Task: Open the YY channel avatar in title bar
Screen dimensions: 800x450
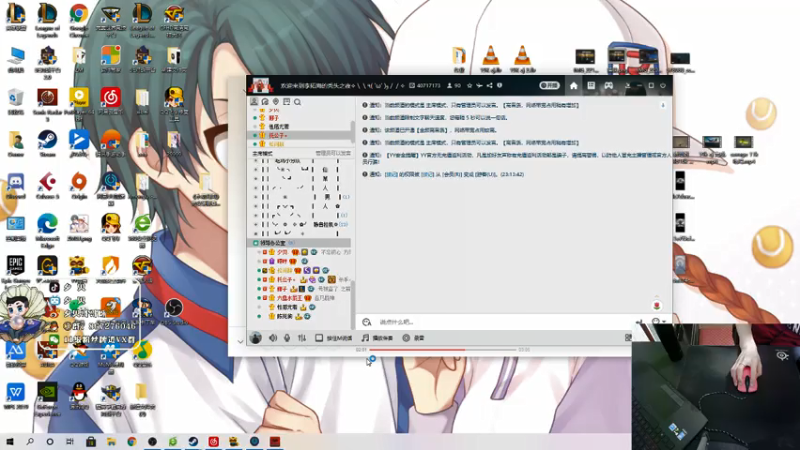Action: (260, 85)
